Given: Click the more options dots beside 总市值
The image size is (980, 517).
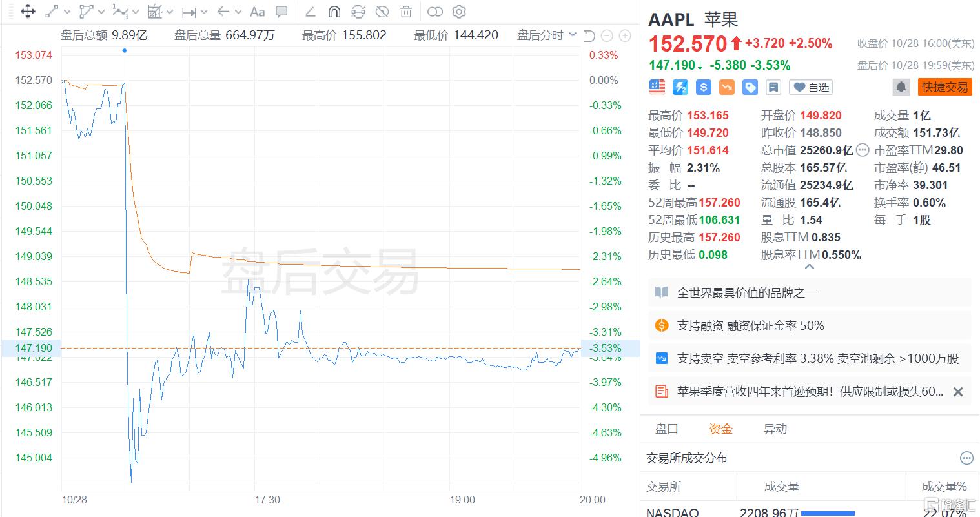Looking at the screenshot, I should tap(863, 150).
